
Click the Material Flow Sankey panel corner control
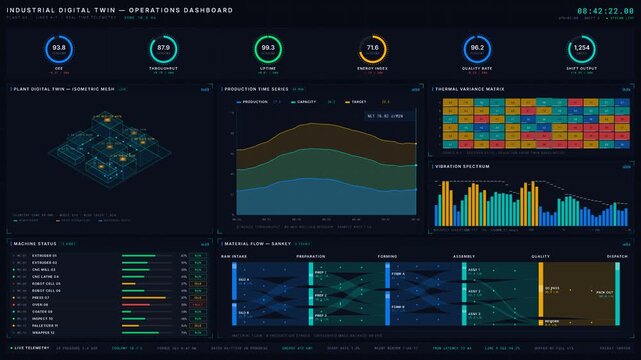(626, 244)
